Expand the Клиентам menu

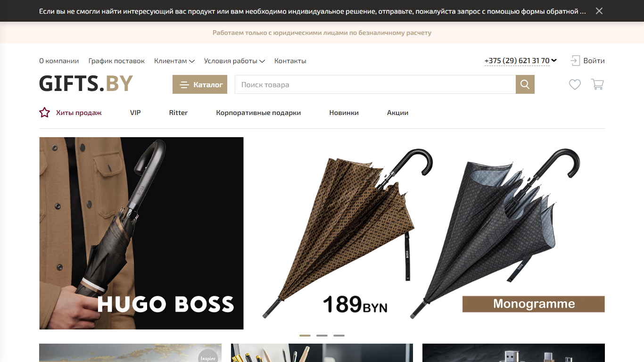point(174,61)
